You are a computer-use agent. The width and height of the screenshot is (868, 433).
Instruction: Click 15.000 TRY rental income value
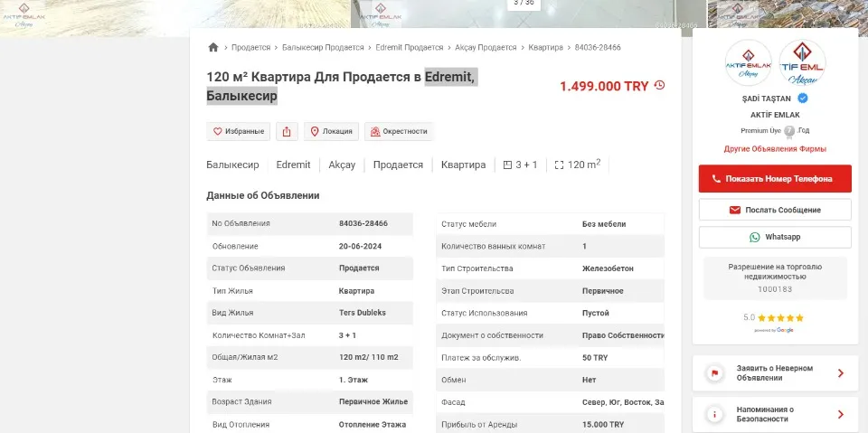tap(603, 425)
